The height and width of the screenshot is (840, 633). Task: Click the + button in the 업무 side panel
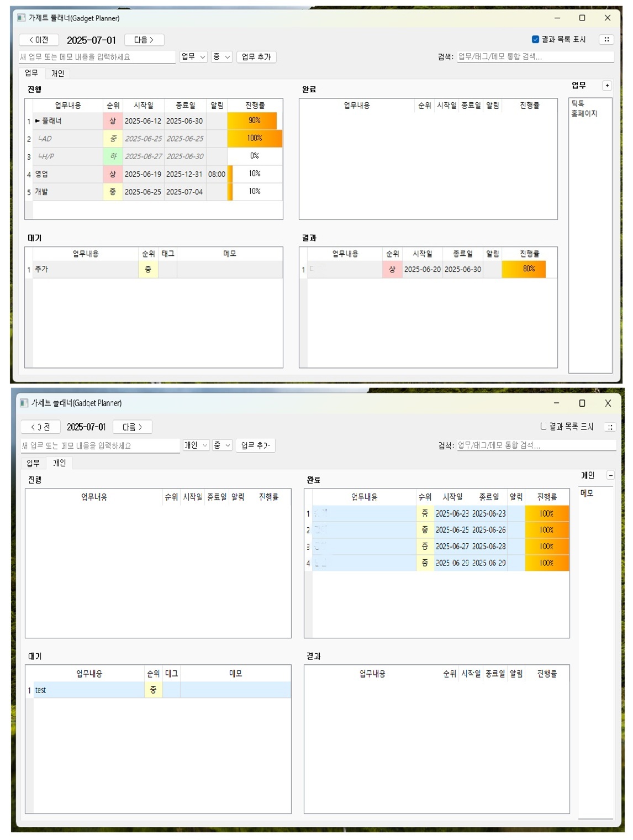[x=606, y=86]
